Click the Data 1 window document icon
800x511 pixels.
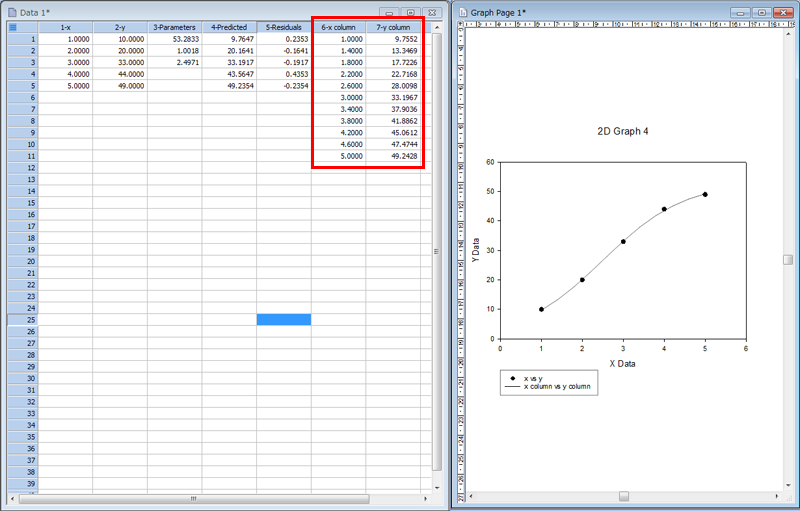click(x=12, y=12)
